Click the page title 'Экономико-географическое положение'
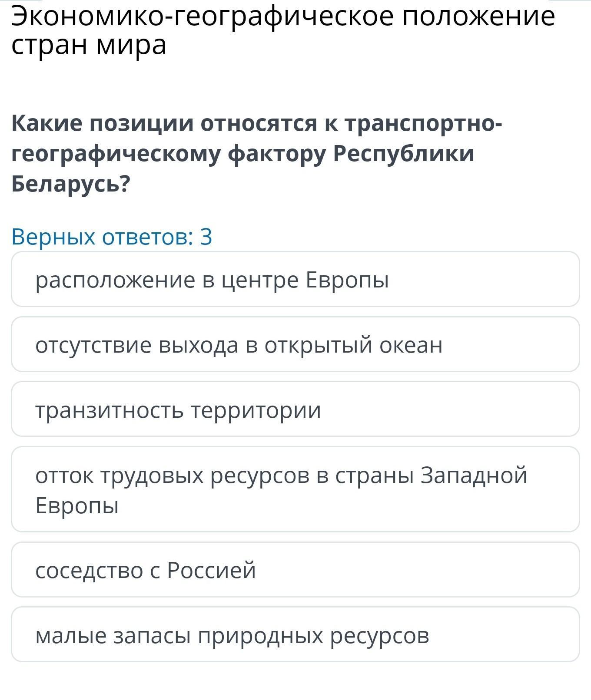This screenshot has height=700, width=591. click(282, 17)
